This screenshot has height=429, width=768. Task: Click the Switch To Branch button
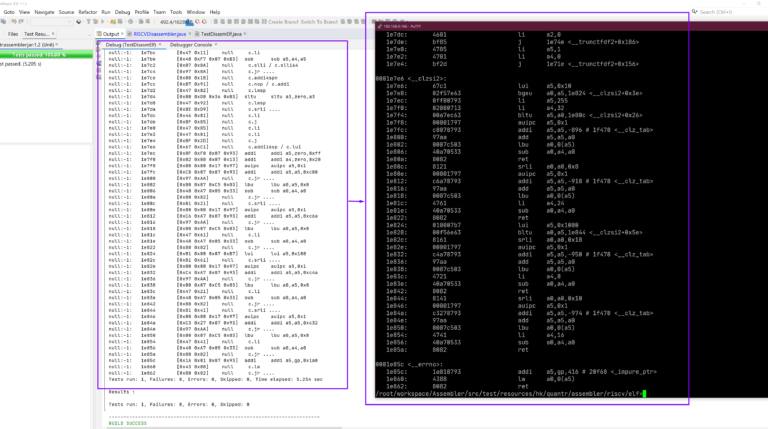point(319,22)
